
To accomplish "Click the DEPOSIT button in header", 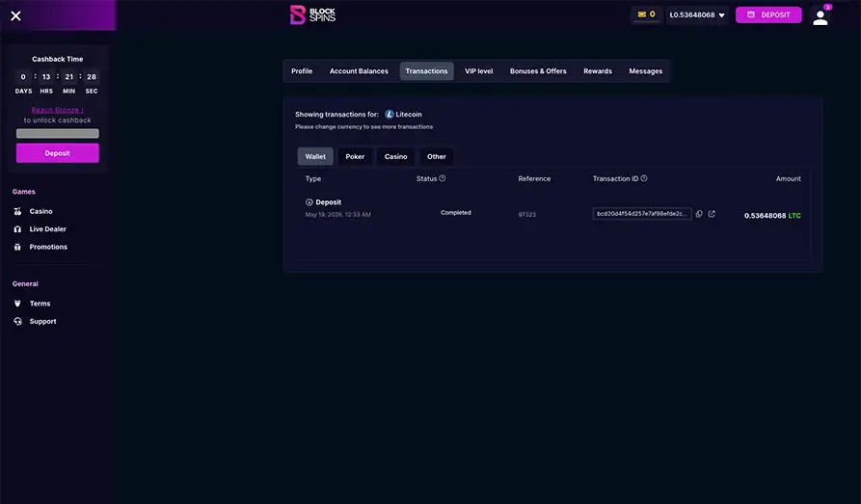I will pos(768,14).
